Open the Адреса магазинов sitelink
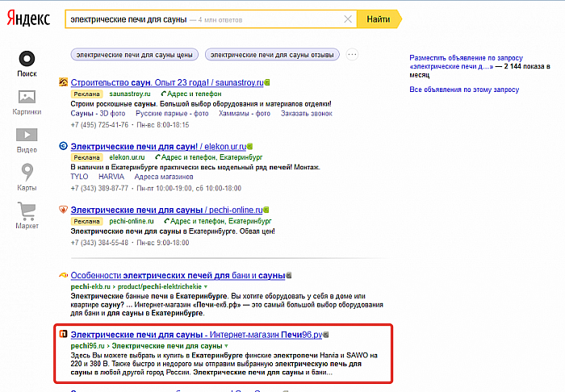The image size is (565, 392). click(164, 177)
